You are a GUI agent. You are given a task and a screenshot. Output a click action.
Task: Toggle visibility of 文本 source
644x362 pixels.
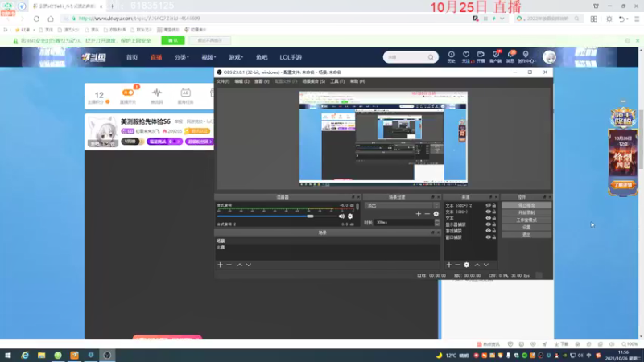tap(488, 218)
